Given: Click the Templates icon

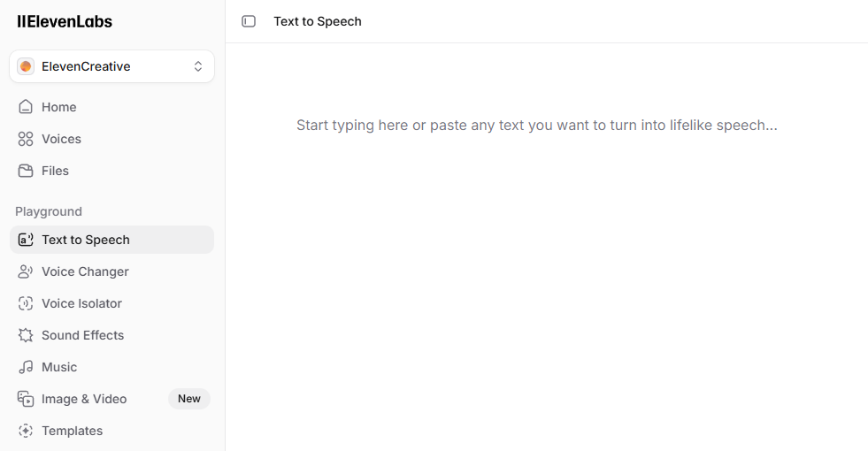Looking at the screenshot, I should 26,431.
